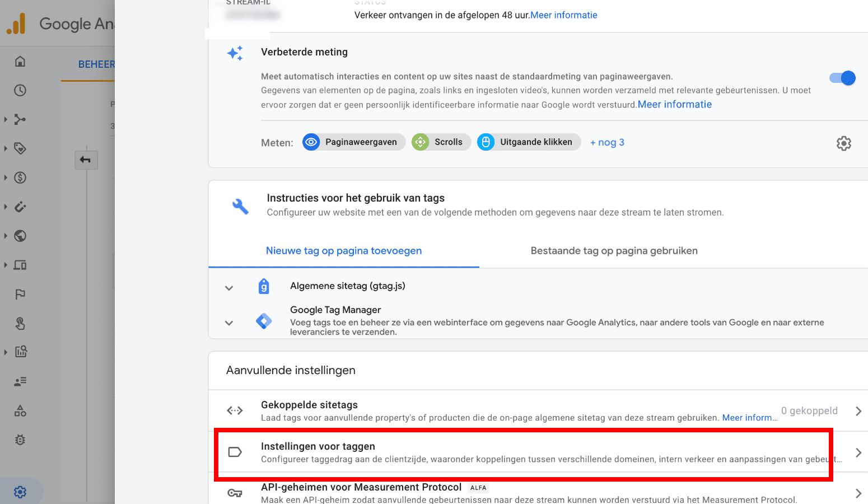This screenshot has width=868, height=504.
Task: Select the BEHEER tab
Action: (x=96, y=64)
